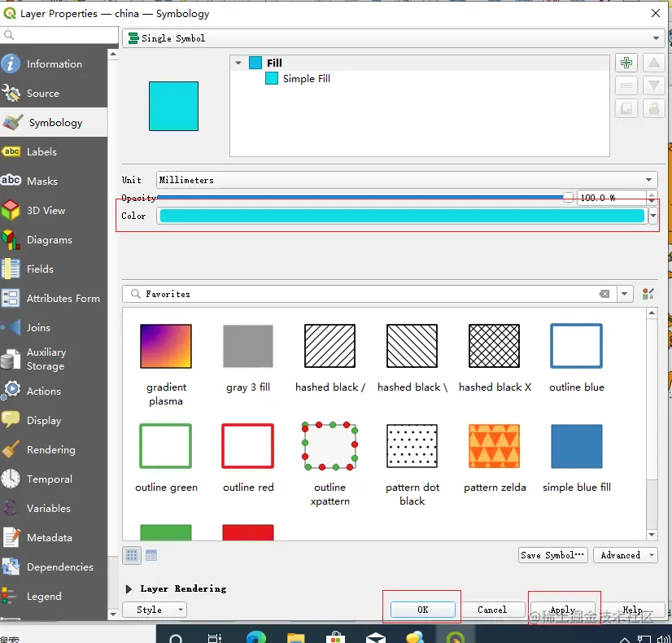Screen dimensions: 672x643
Task: Click the Help button
Action: point(632,610)
